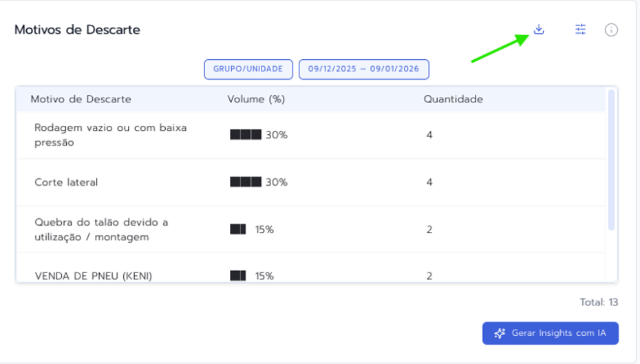Select the Corte lateral row
640x364 pixels.
click(66, 182)
